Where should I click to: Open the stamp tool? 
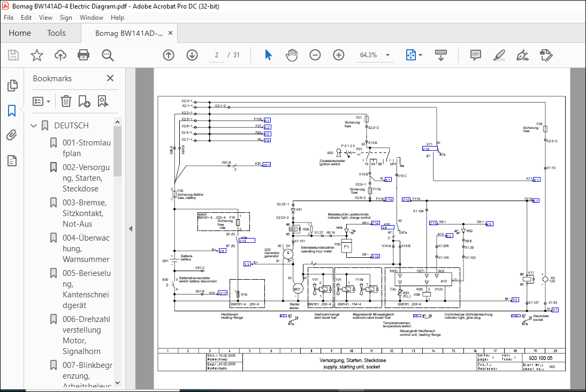546,55
